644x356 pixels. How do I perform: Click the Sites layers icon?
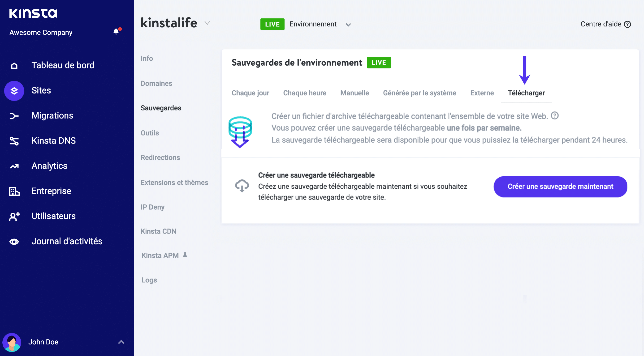14,91
